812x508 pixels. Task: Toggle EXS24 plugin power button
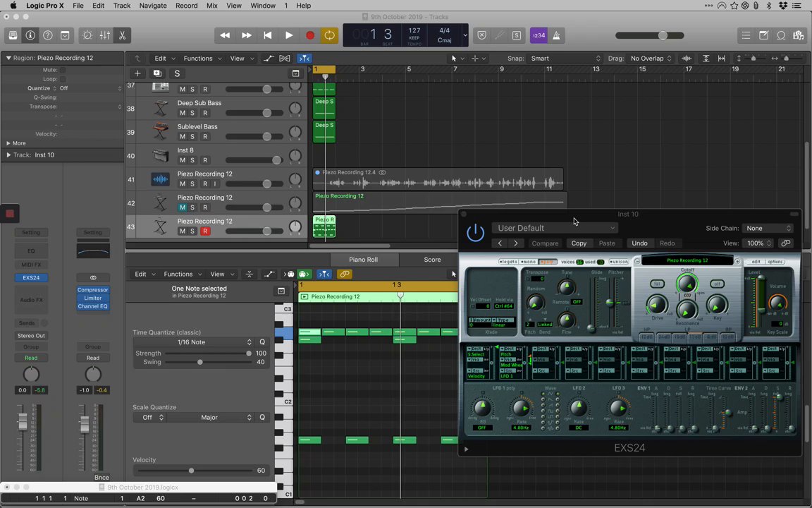475,233
